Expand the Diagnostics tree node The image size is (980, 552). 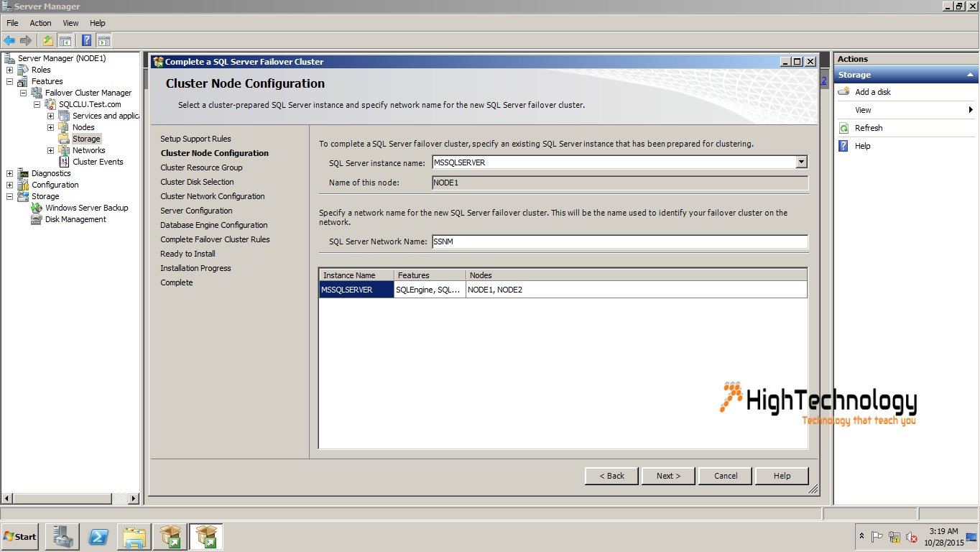[9, 173]
